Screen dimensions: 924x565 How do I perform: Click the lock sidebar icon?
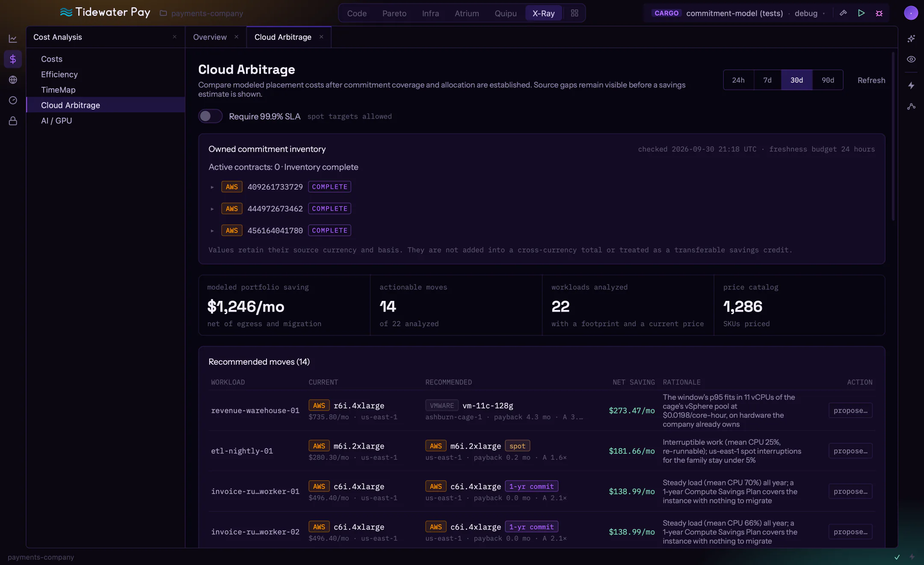click(13, 121)
